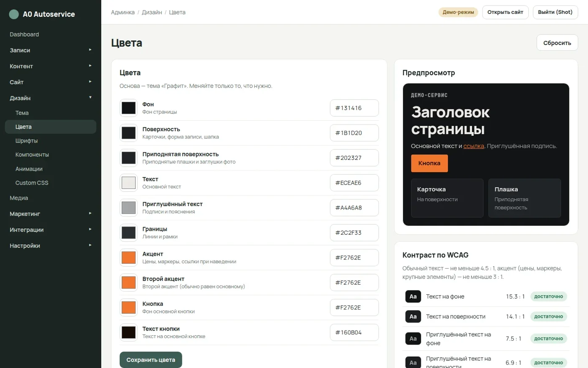Open Dashboard in the sidebar
Viewport: 588px width, 368px height.
[x=50, y=34]
